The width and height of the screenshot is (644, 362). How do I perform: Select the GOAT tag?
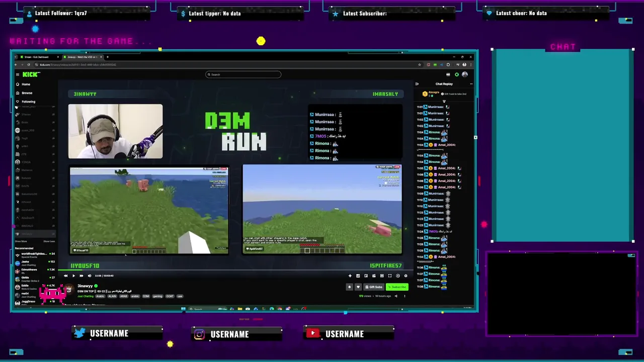pyautogui.click(x=170, y=296)
